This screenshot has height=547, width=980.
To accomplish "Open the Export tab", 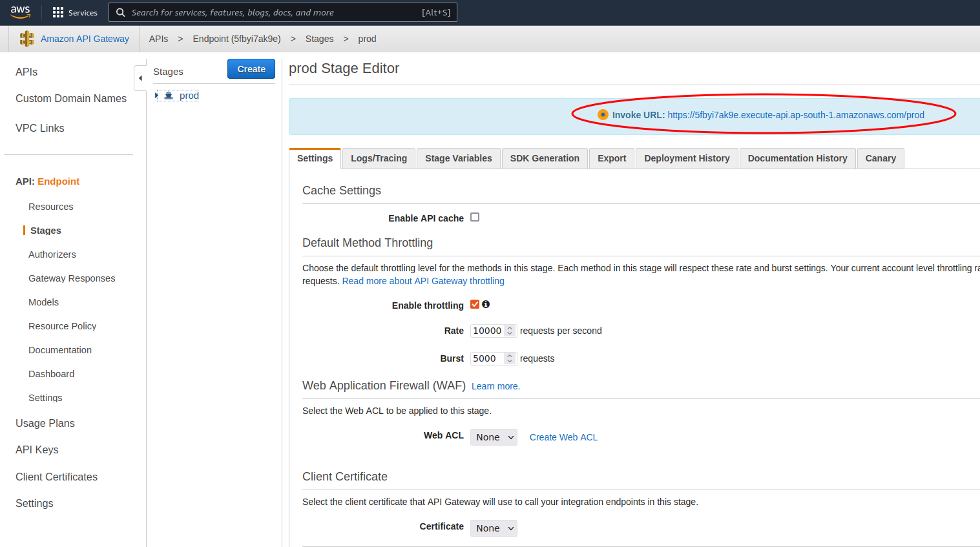I will [612, 158].
